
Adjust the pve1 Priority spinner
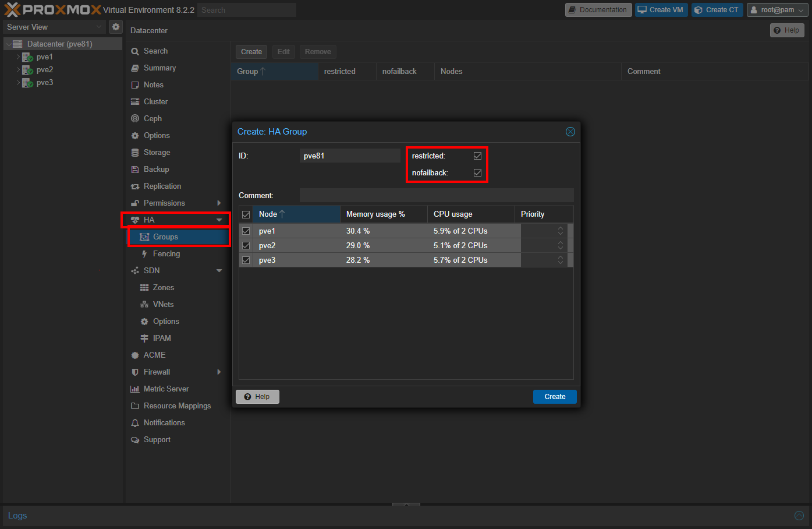tap(561, 231)
